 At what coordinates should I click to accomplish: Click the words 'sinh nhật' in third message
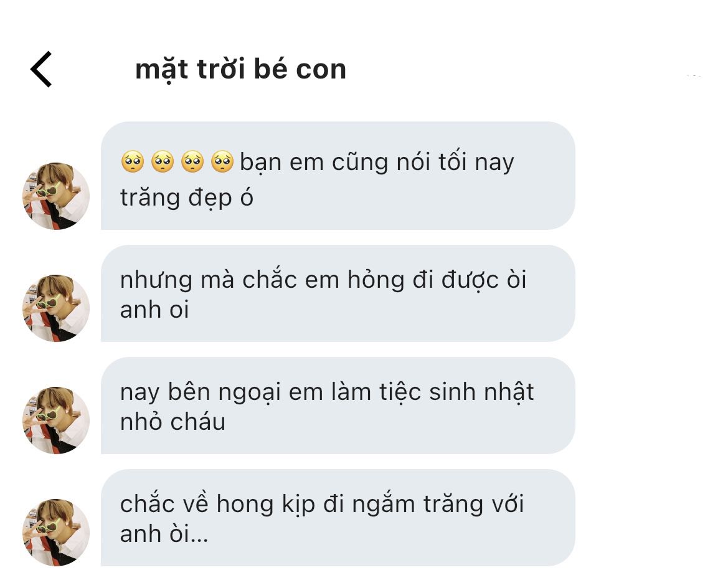481,392
